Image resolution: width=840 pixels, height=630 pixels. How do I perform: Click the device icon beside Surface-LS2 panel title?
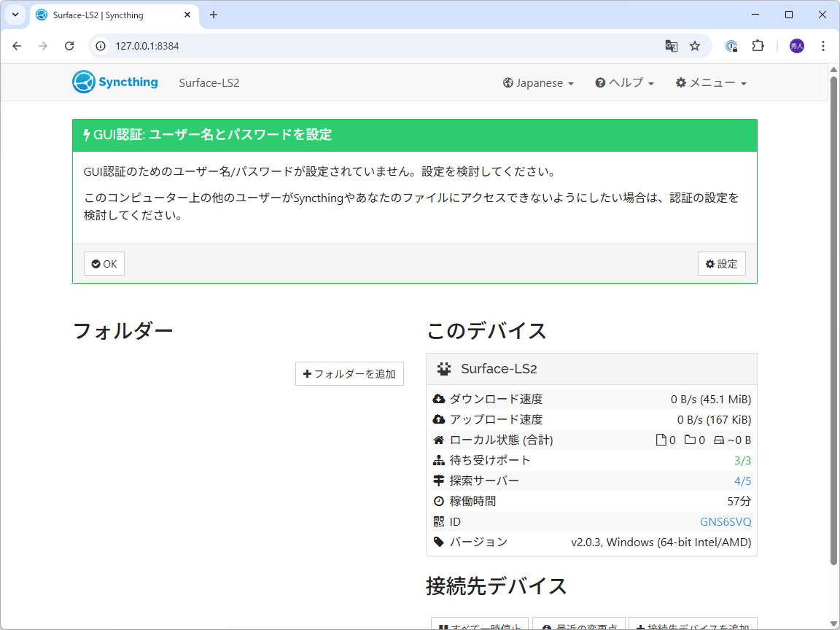pyautogui.click(x=443, y=368)
